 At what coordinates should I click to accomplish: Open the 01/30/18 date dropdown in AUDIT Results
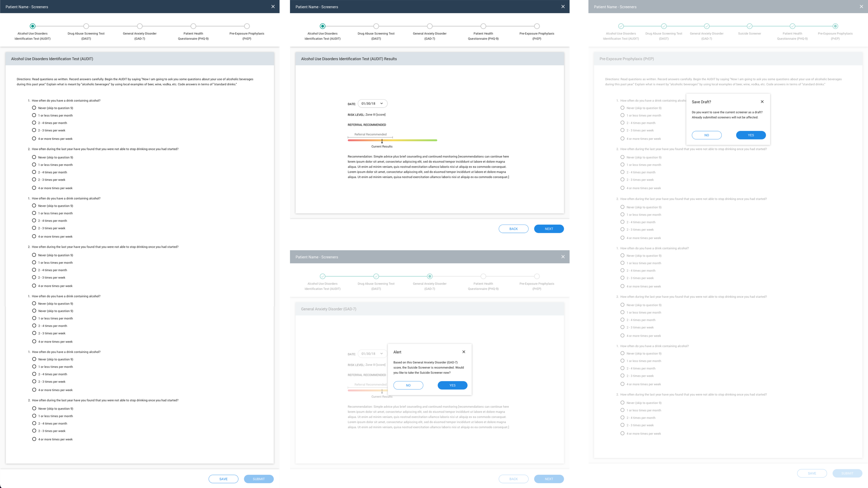coord(372,103)
